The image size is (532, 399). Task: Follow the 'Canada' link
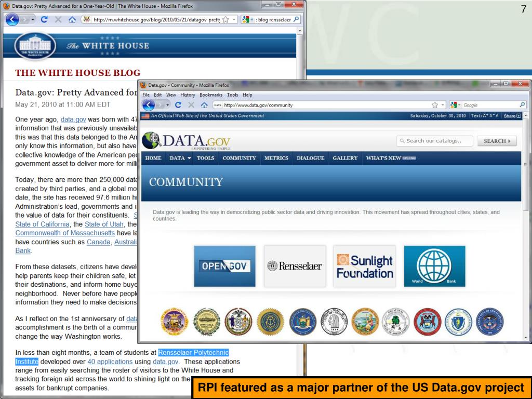pyautogui.click(x=98, y=242)
